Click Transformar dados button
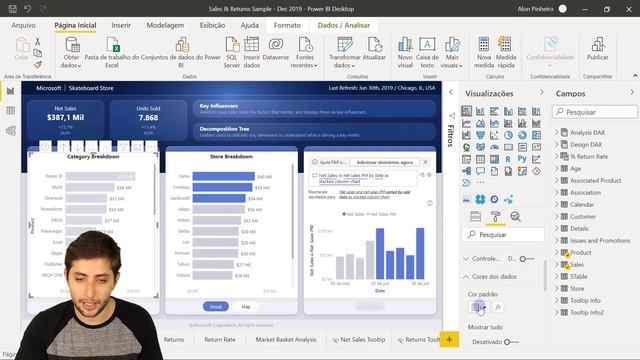The height and width of the screenshot is (360, 640). (x=345, y=52)
